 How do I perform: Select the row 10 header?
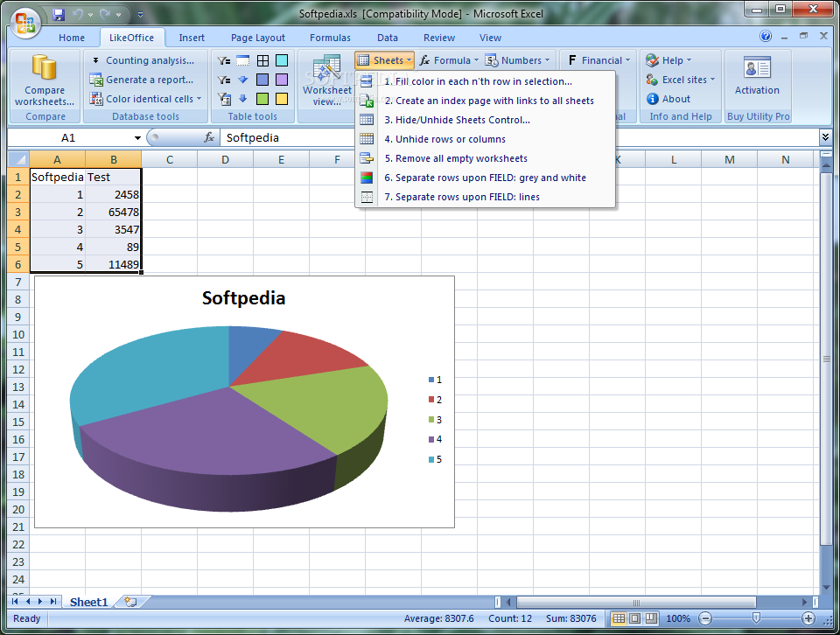(18, 335)
